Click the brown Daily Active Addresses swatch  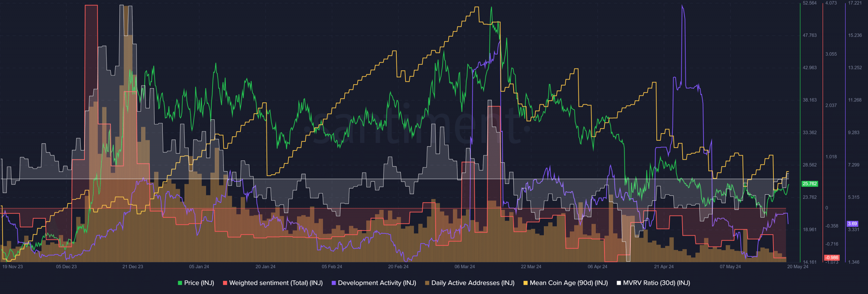(x=427, y=283)
